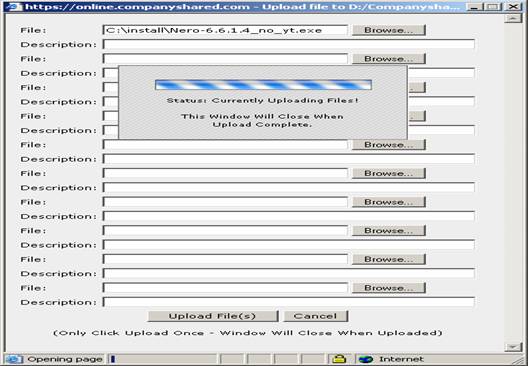Click the striped upload progress bar
The height and width of the screenshot is (366, 528).
(263, 85)
